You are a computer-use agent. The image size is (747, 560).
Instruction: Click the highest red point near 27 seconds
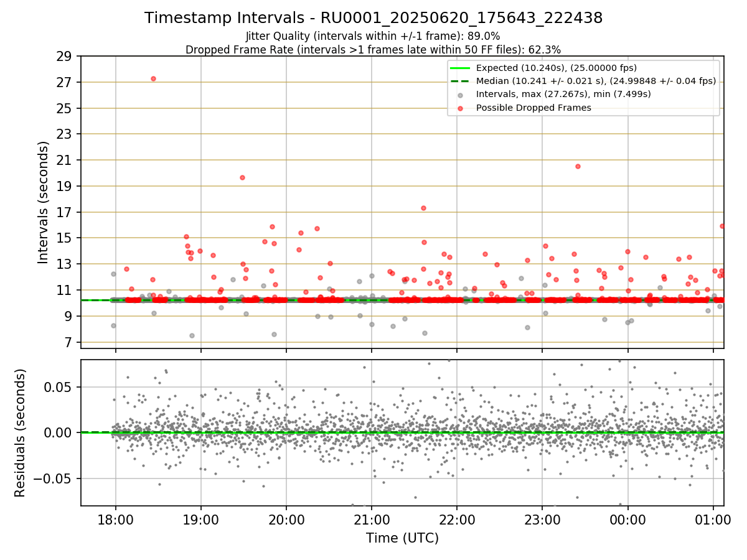tap(153, 78)
